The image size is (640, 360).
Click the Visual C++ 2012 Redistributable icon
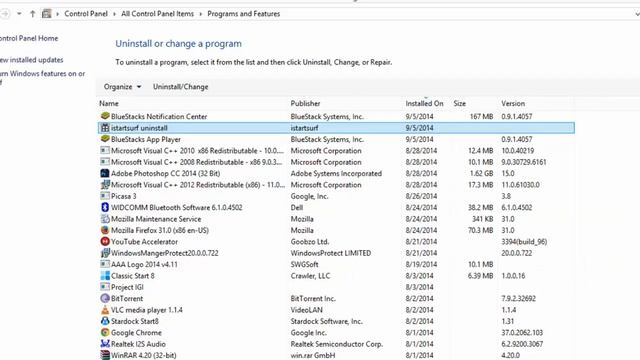(105, 185)
